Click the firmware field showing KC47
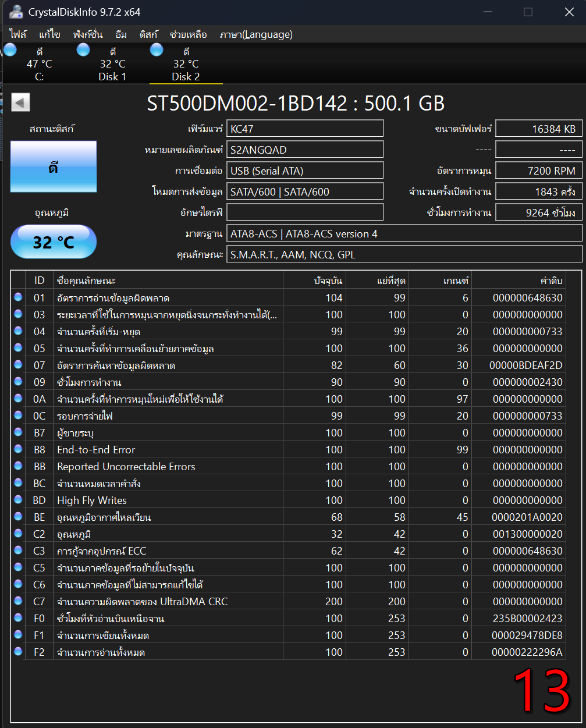The height and width of the screenshot is (728, 586). pos(305,129)
